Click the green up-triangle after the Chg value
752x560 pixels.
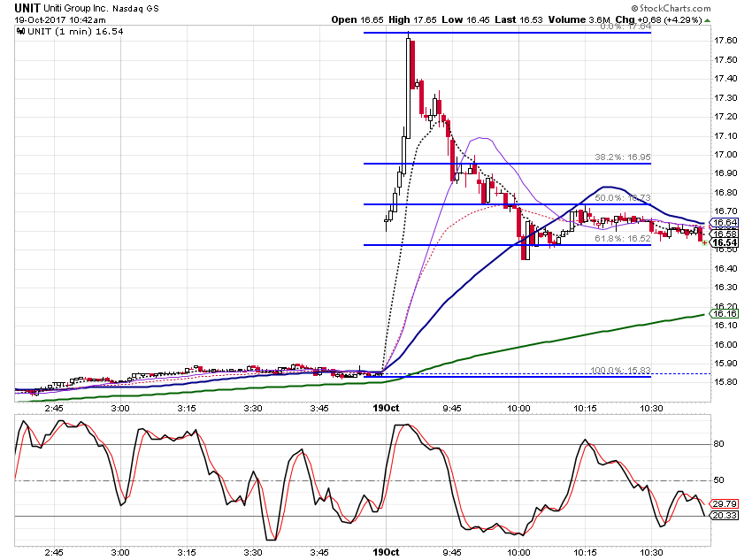point(708,20)
